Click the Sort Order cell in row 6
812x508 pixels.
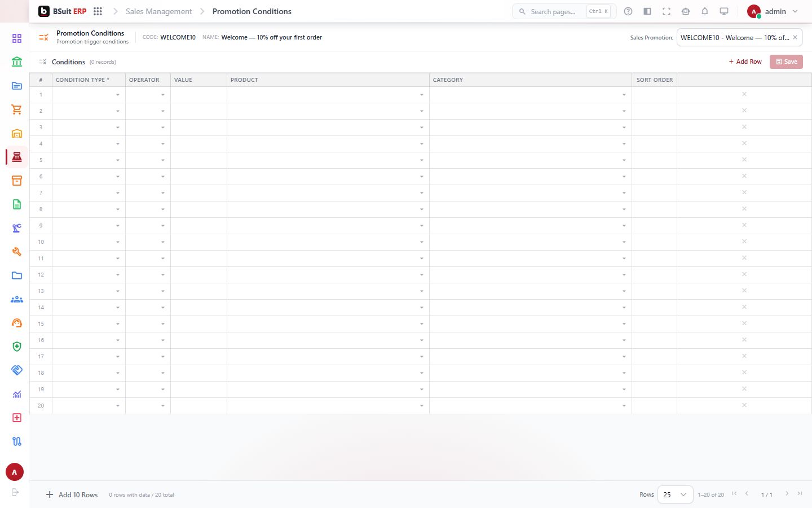pyautogui.click(x=654, y=177)
